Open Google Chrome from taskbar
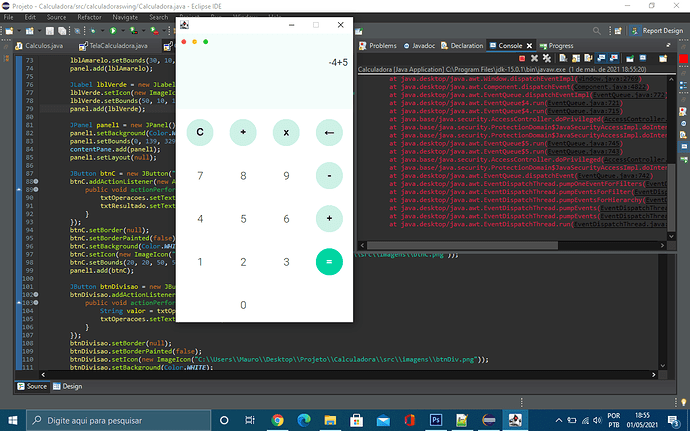This screenshot has height=431, width=690. 277,420
